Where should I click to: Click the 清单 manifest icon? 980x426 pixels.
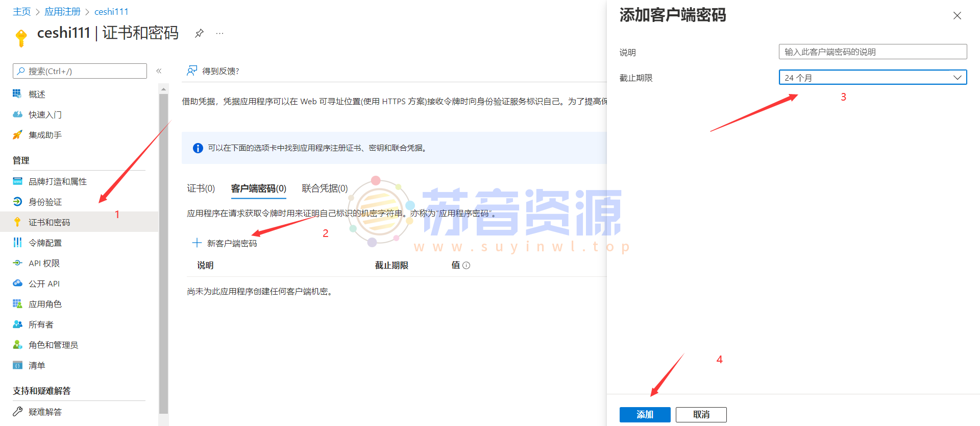(x=17, y=365)
